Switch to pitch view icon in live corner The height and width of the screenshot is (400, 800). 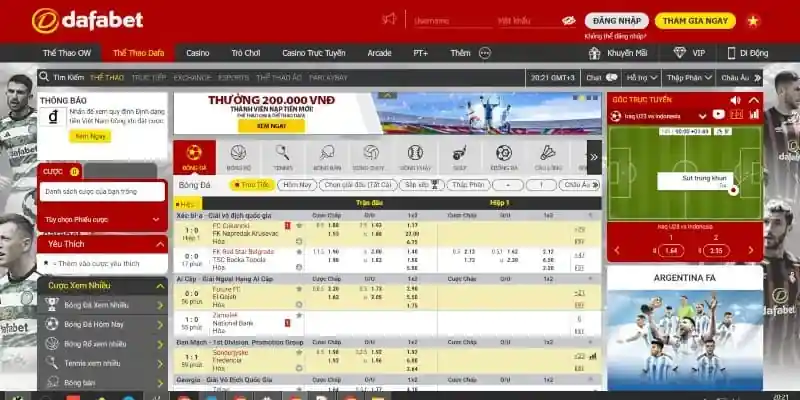736,115
